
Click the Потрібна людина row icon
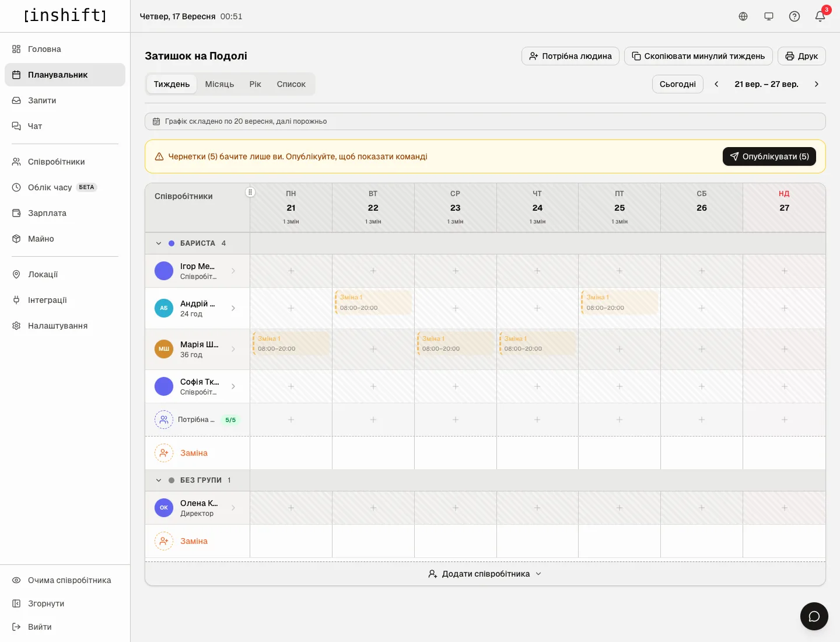164,420
